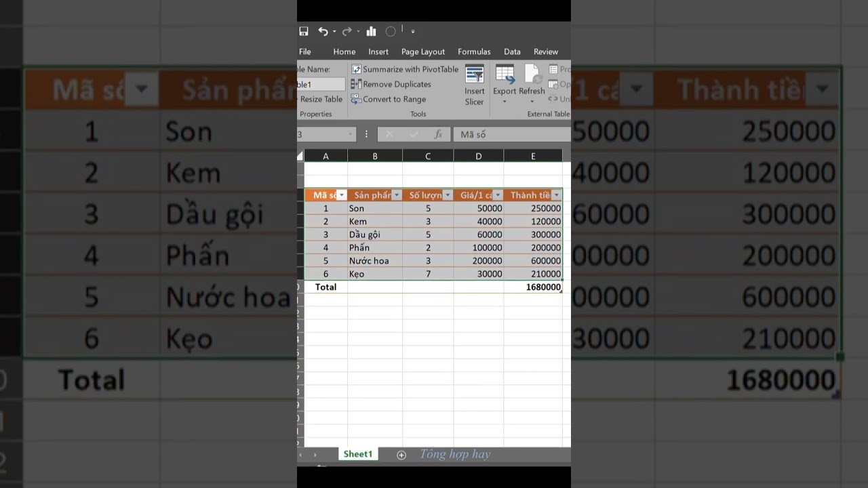
Task: Switch to the Insert ribbon tab
Action: [378, 52]
